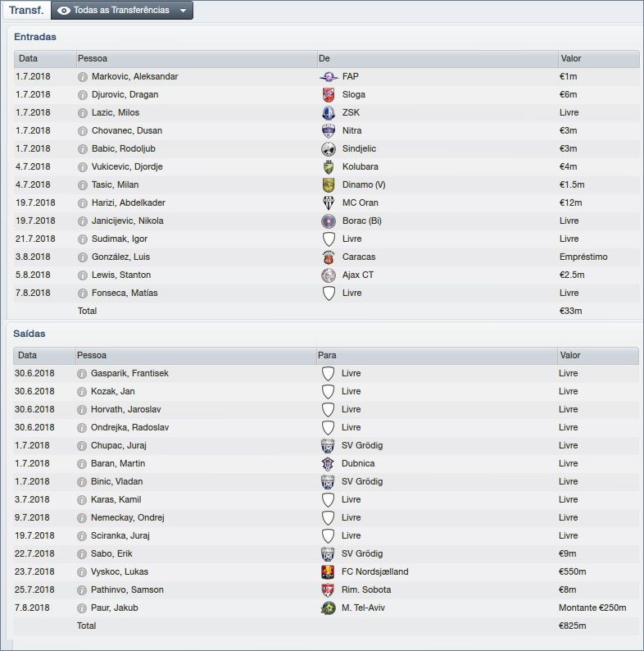Sort Entradas table by Valor column
This screenshot has width=644, height=651.
click(x=571, y=59)
